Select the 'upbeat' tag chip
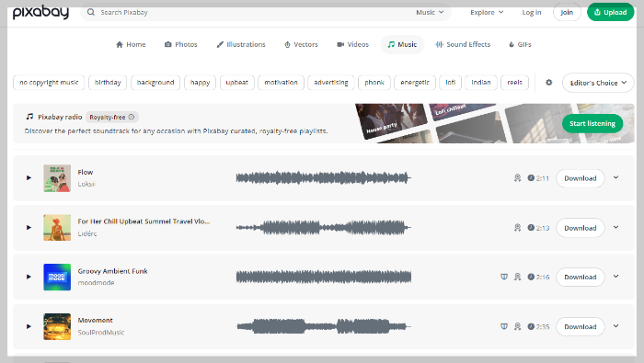 pos(237,83)
